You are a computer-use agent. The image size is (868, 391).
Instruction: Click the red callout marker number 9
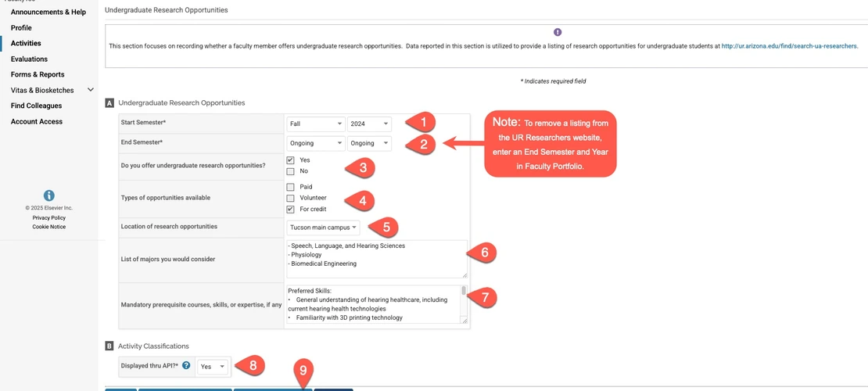(303, 370)
